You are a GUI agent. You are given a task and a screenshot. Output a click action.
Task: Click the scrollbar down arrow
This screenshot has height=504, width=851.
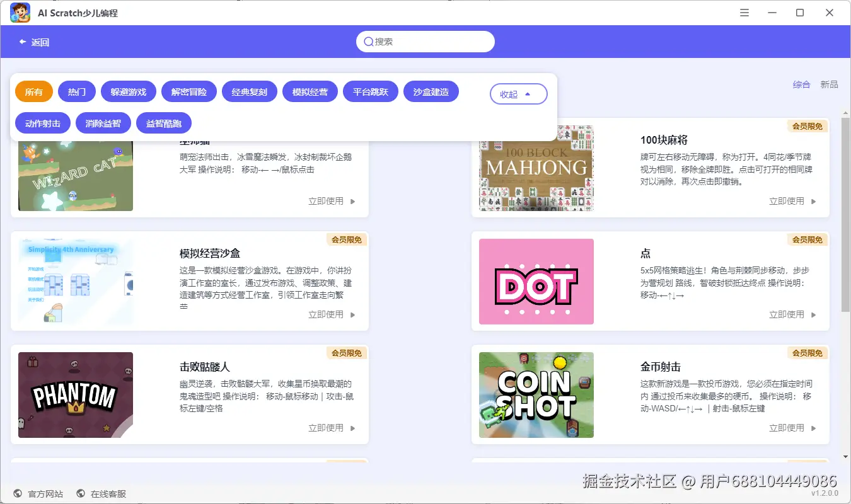(845, 457)
